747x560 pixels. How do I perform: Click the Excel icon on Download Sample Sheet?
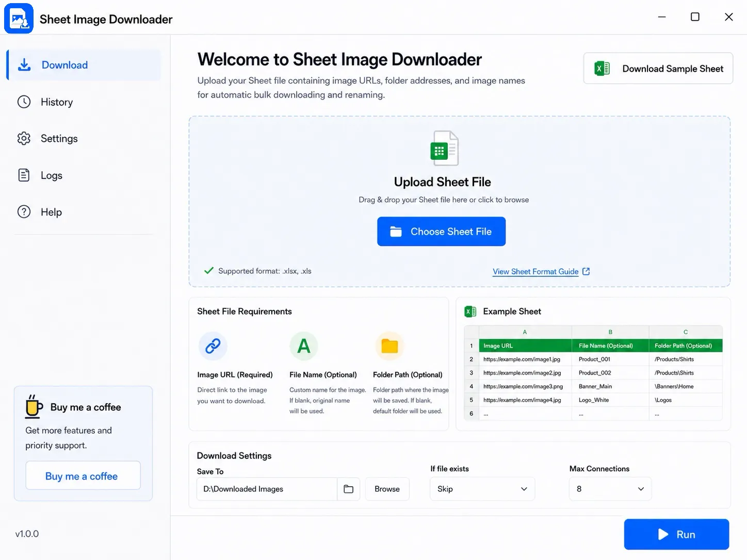point(602,69)
